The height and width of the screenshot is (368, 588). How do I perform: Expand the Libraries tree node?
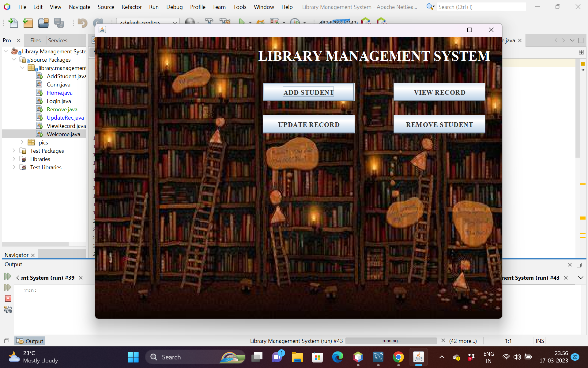pos(14,159)
